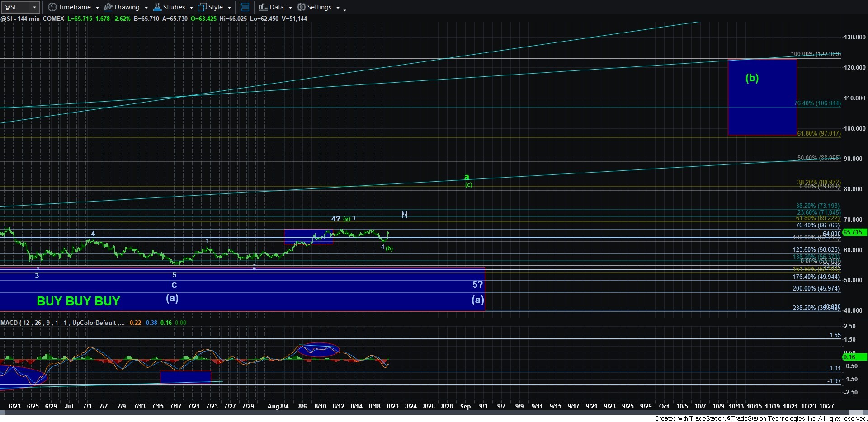Viewport: 868px width, 422px height.
Task: Click the -1.97 MACD level label
Action: point(834,381)
